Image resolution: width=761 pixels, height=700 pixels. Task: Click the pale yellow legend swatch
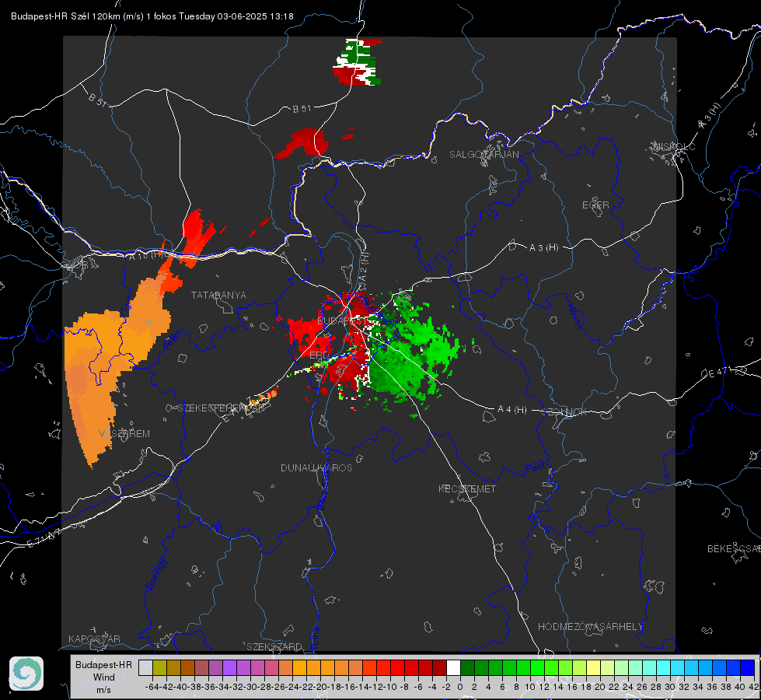point(593,667)
